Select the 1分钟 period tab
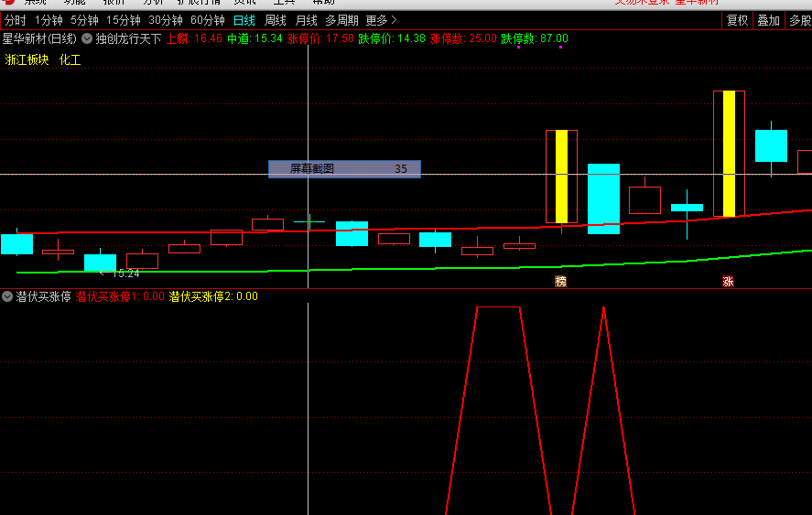Viewport: 812px width, 515px height. pyautogui.click(x=49, y=21)
